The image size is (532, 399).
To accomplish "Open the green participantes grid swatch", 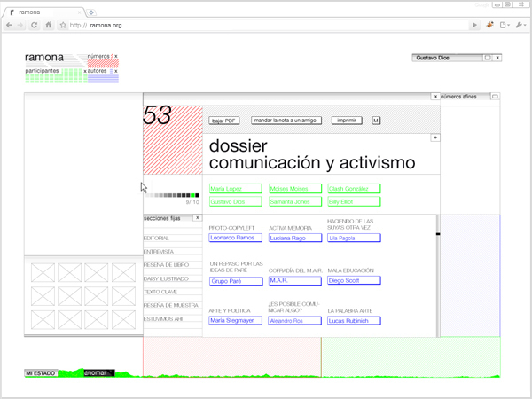I will pos(56,78).
